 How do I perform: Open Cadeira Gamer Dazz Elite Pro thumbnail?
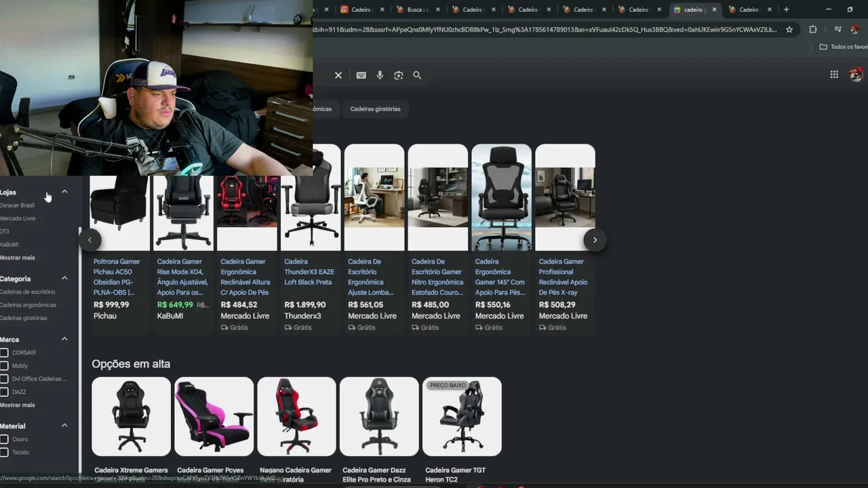click(x=379, y=416)
